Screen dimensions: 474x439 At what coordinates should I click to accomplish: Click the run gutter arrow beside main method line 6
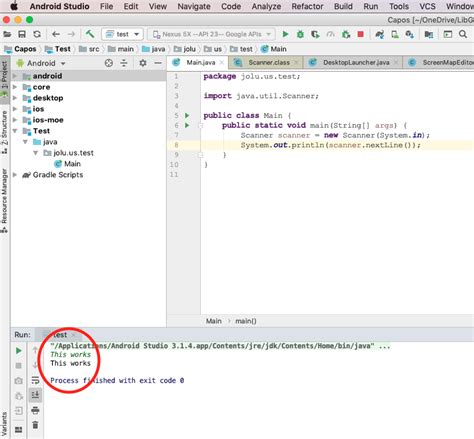click(x=187, y=125)
